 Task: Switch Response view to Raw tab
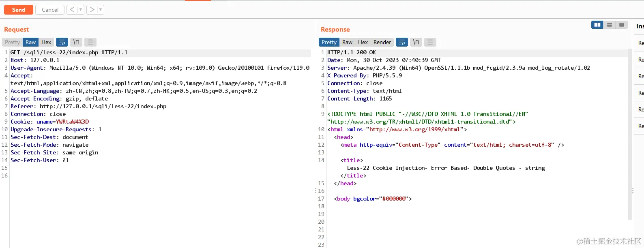coord(347,42)
